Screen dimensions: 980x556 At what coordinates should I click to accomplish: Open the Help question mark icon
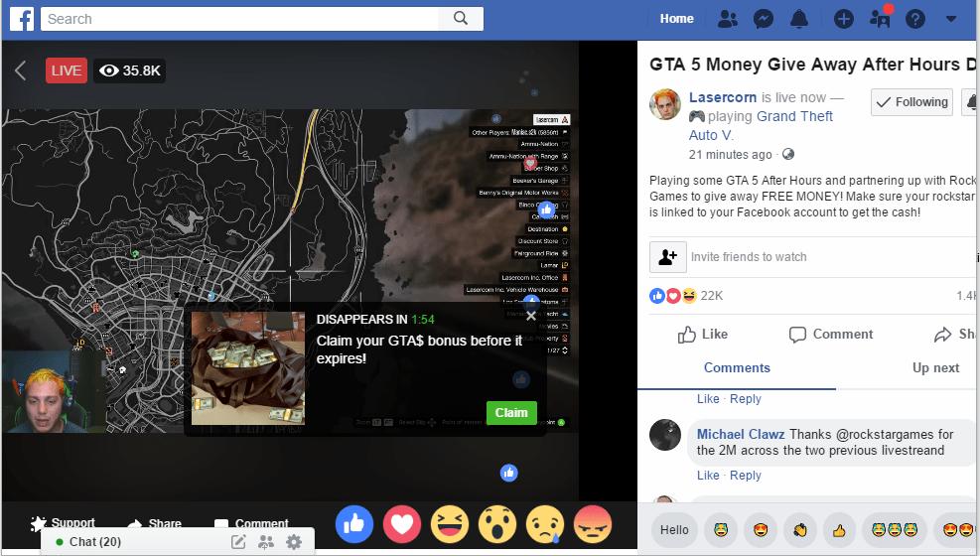click(x=914, y=19)
